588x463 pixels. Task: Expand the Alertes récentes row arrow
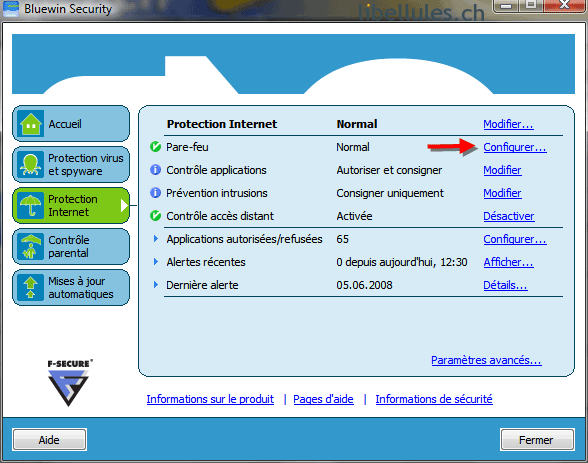click(156, 262)
